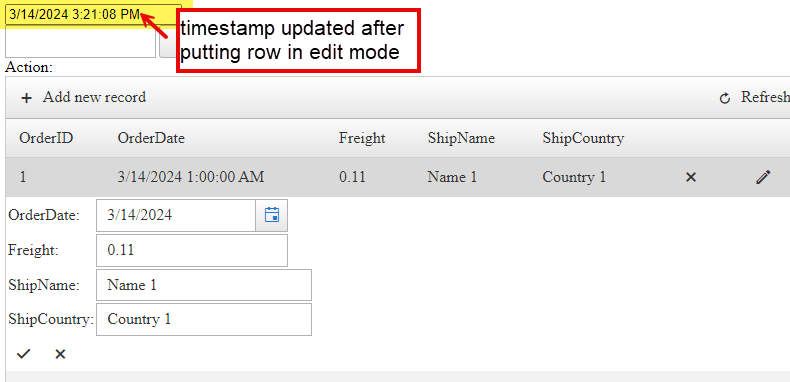Click the ShipName field containing Name 1
Viewport: 790px width, 382px height.
coord(204,285)
